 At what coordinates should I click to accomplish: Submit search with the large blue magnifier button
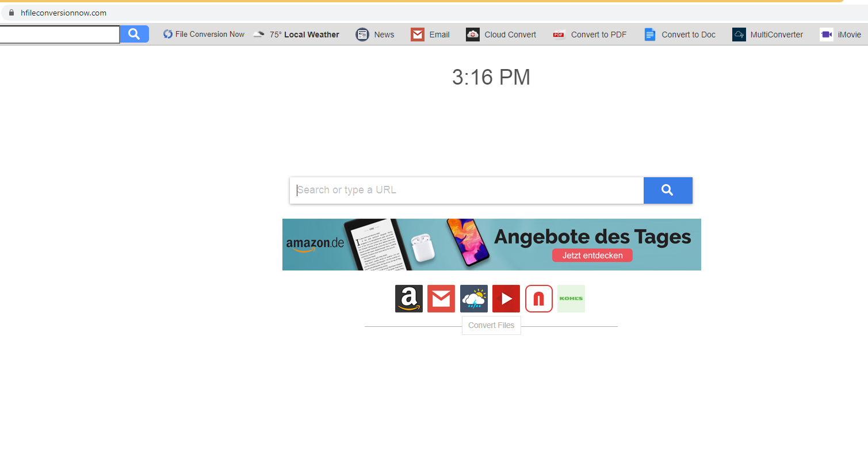tap(668, 190)
